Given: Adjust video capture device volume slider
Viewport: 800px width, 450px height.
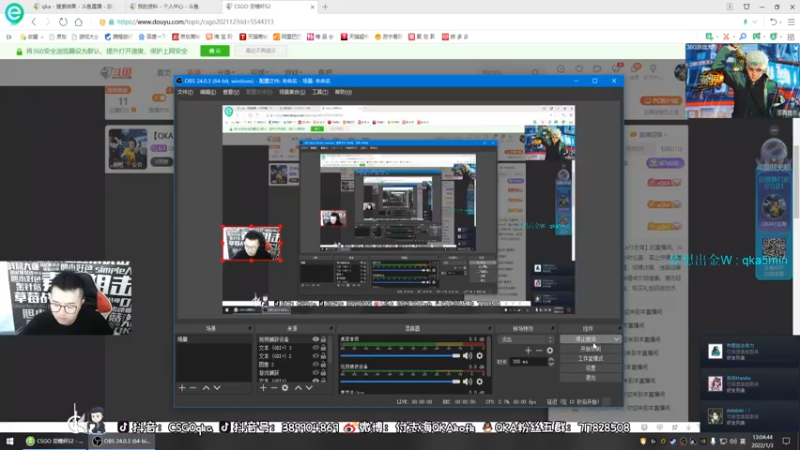Looking at the screenshot, I should coord(400,381).
